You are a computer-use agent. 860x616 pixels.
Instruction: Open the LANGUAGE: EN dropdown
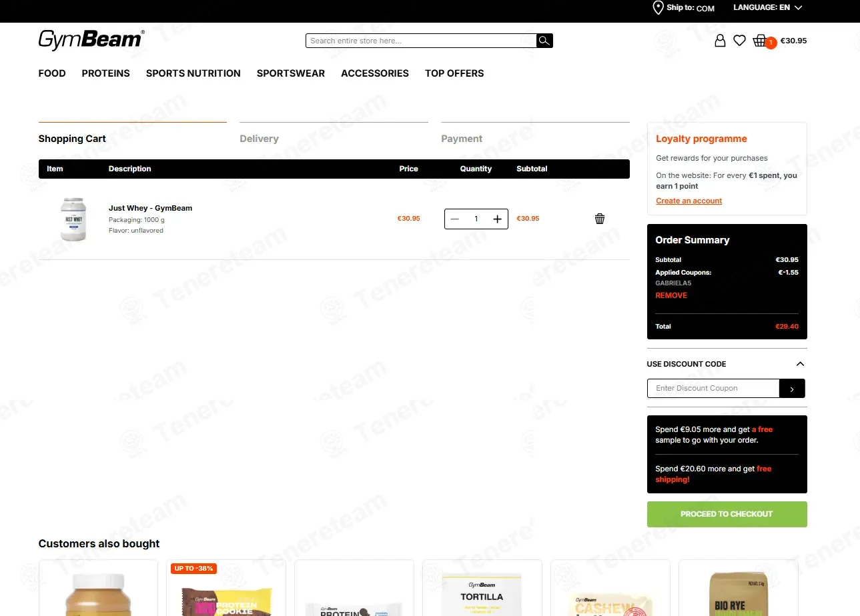pos(767,8)
